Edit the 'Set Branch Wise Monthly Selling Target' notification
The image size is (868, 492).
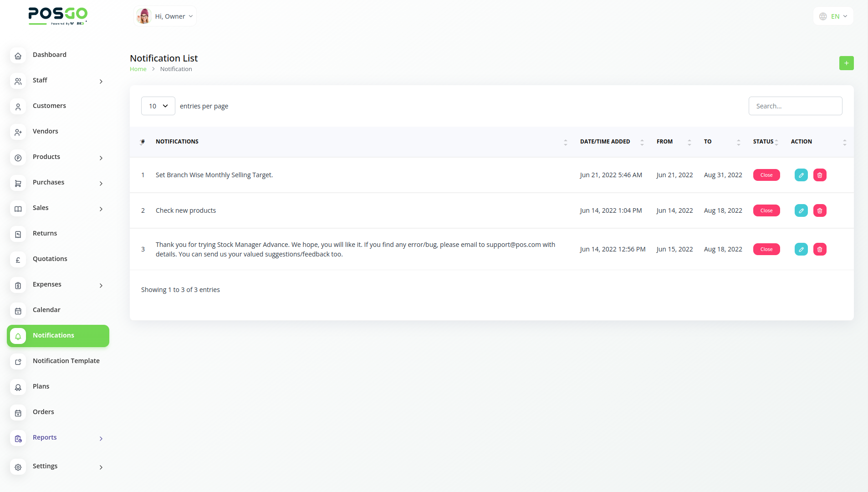point(801,175)
